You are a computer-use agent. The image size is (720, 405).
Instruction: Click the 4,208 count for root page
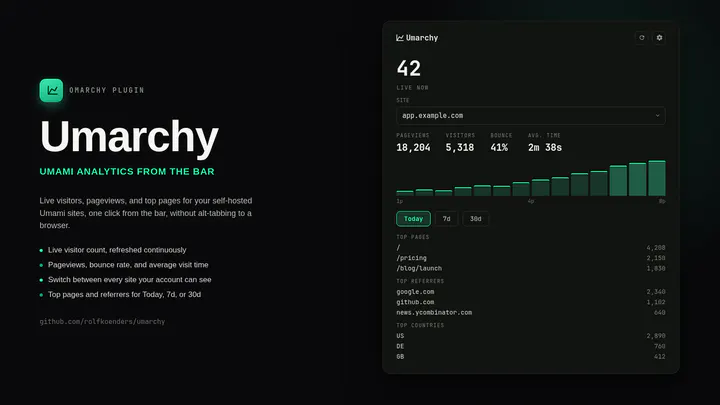tap(656, 248)
